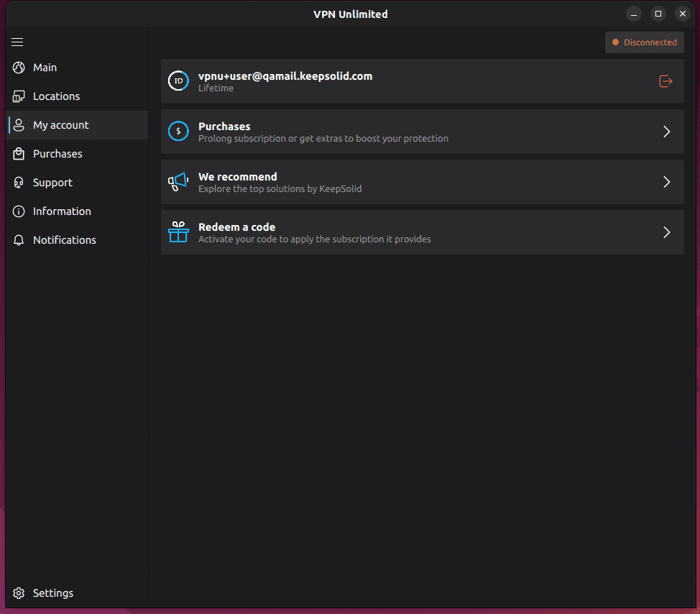Click the Settings gear icon
700x614 pixels.
pos(19,593)
